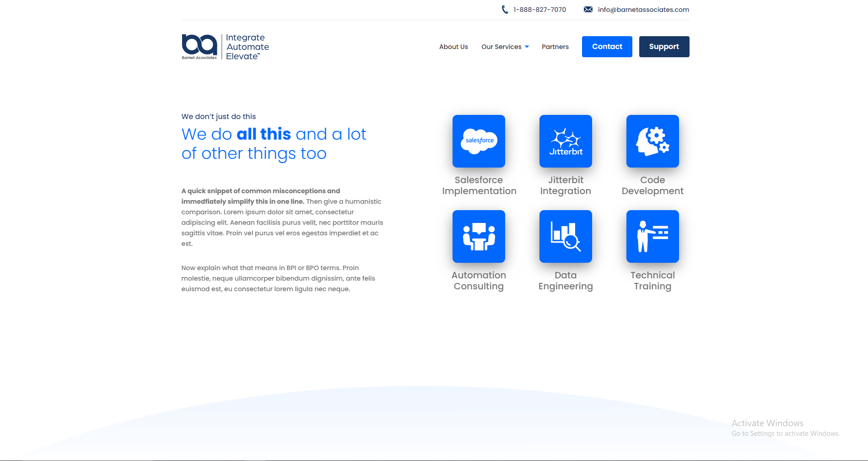Viewport: 868px width, 461px height.
Task: Click the dark Support button
Action: [664, 47]
